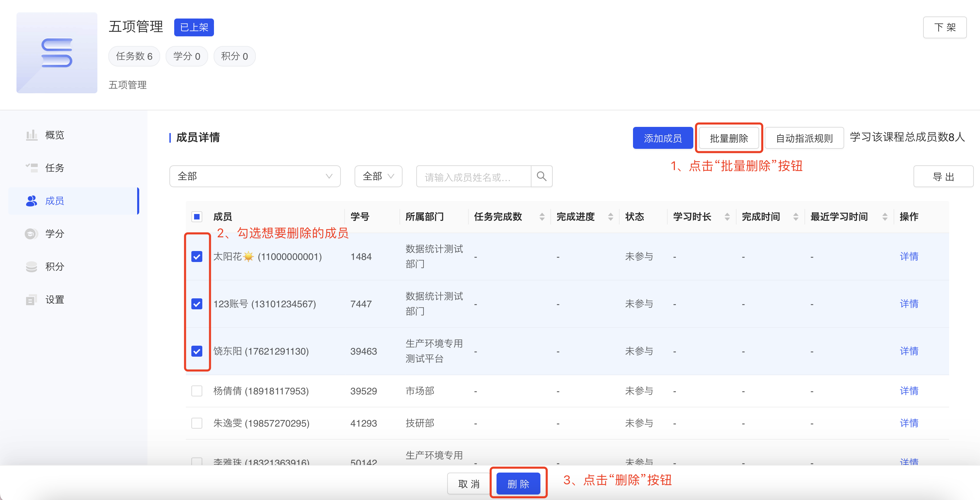Screen dimensions: 980x500
Task: Open 详情 for 123账号
Action: pos(909,303)
